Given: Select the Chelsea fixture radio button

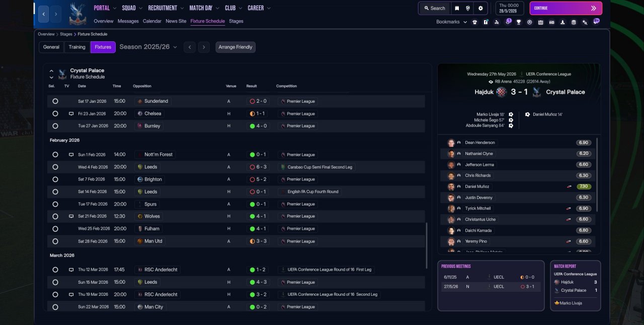Looking at the screenshot, I should (55, 114).
